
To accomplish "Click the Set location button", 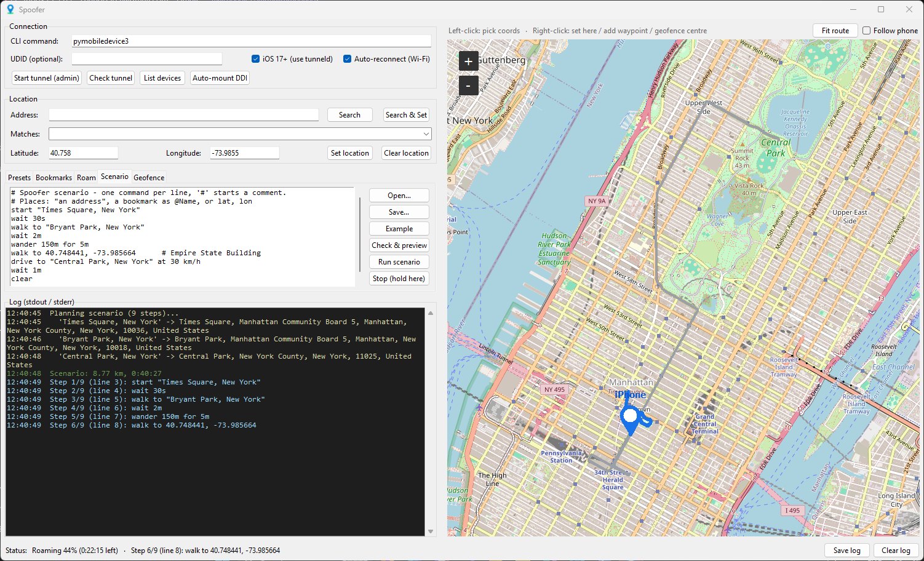I will pyautogui.click(x=350, y=153).
